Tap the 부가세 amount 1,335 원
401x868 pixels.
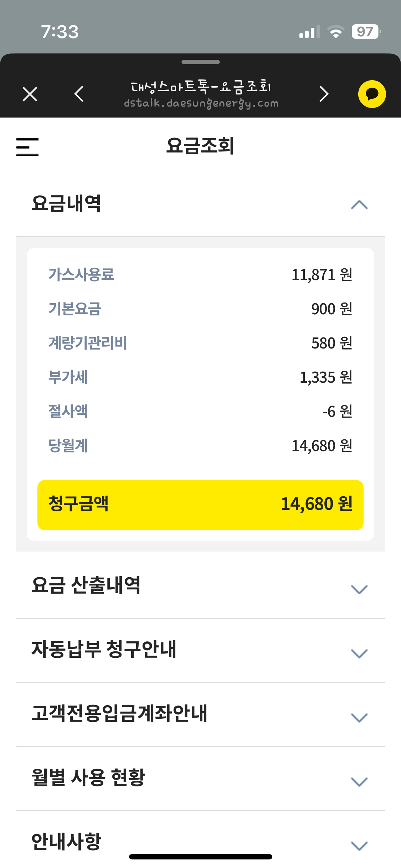coord(326,377)
